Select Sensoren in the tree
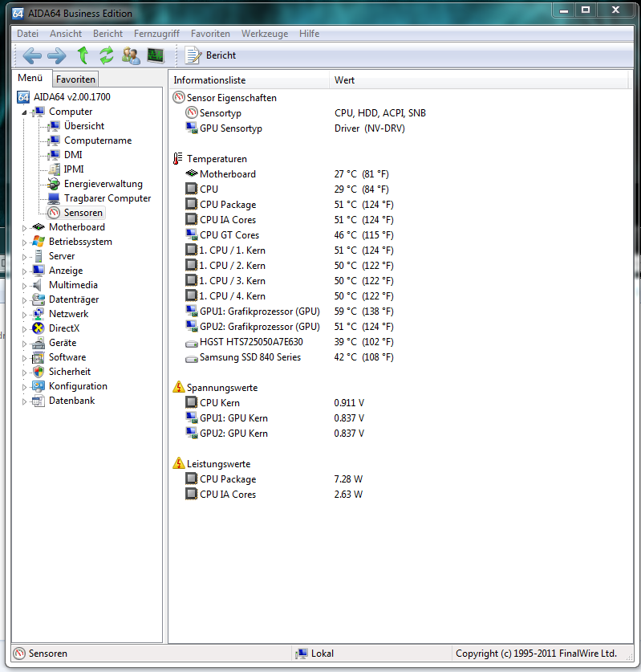 [83, 213]
